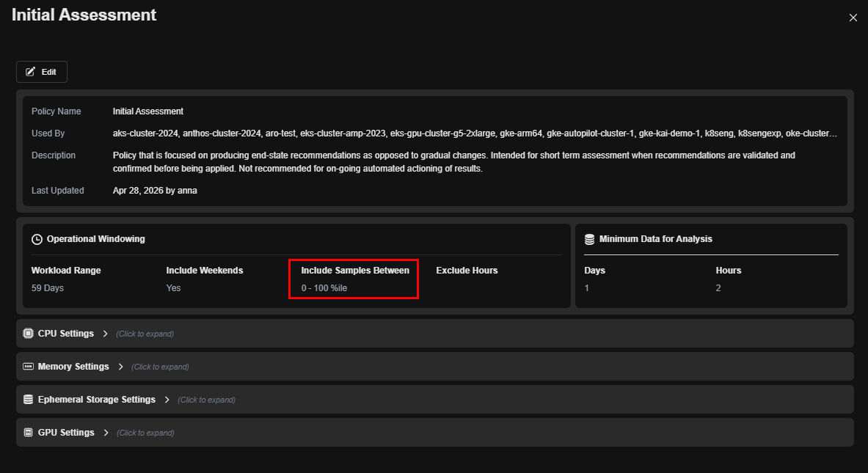Click the 'Operational Windowing' heading
Viewport: 868px width, 473px height.
point(96,239)
